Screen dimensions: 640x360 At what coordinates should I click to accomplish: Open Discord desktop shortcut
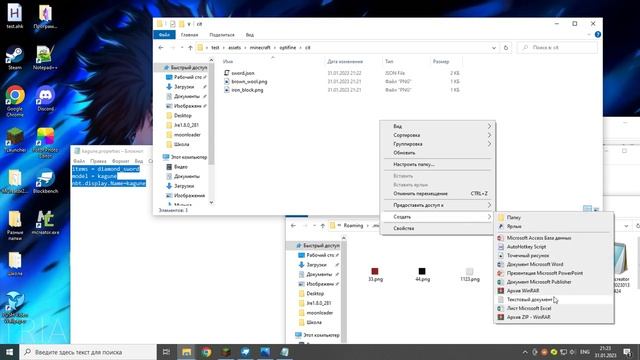click(x=45, y=99)
